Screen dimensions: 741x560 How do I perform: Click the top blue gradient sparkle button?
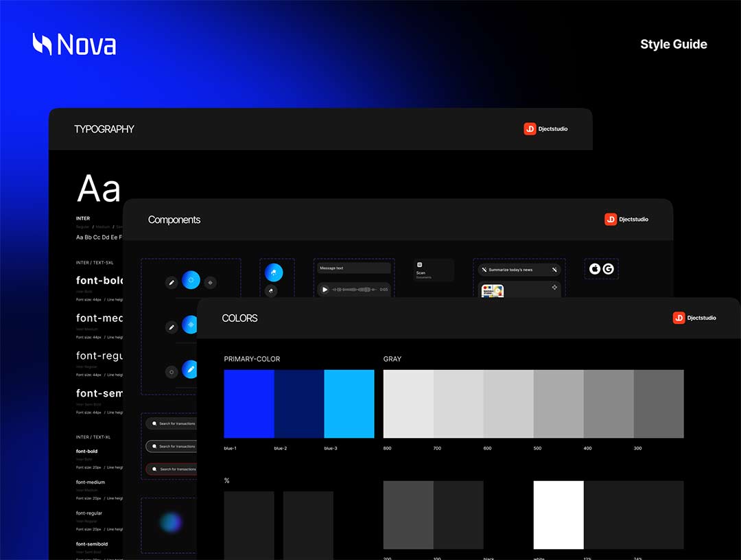(191, 280)
